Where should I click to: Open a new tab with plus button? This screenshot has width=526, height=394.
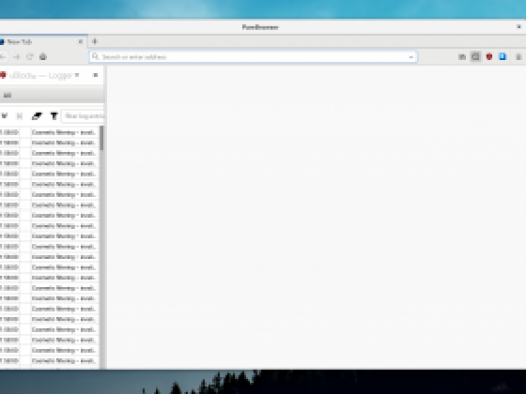95,42
